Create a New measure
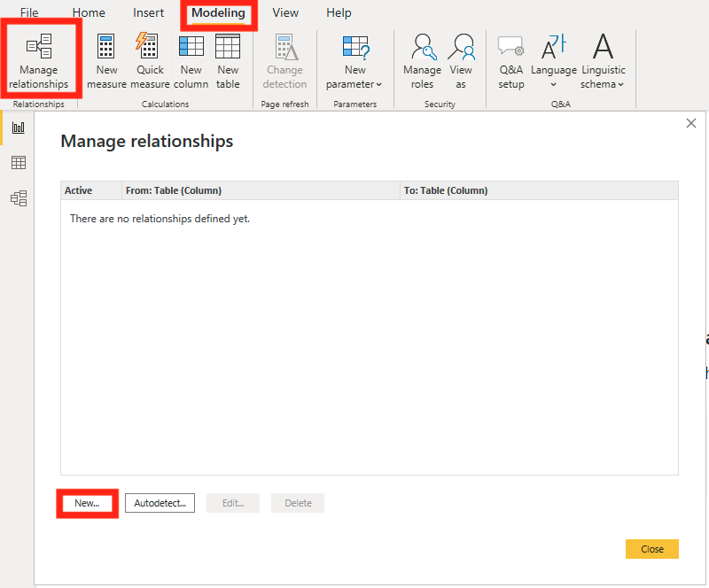Viewport: 709px width, 588px height. coord(105,58)
